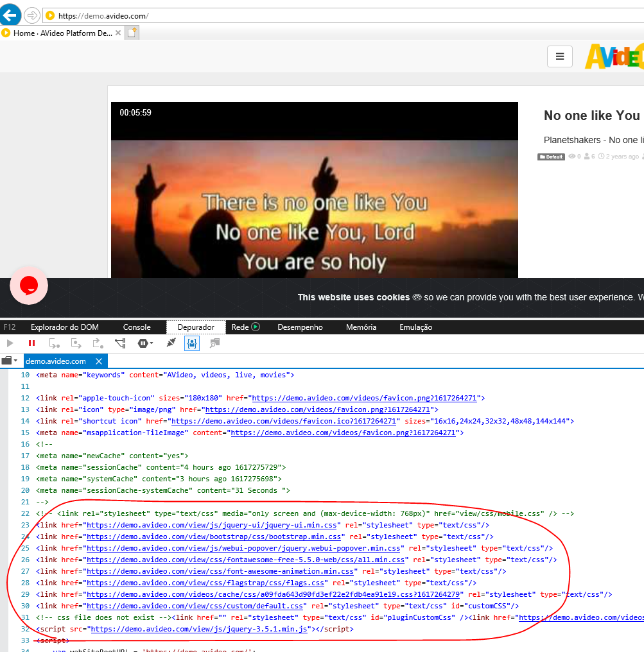Open the sources folder dropdown
Viewport: 644px width, 652px height.
(x=9, y=360)
